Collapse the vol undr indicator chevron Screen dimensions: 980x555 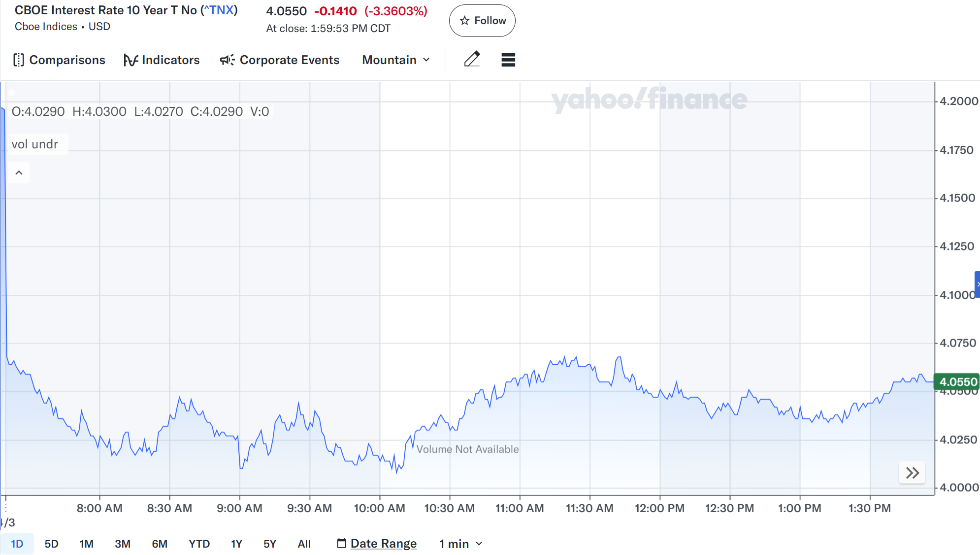click(x=19, y=173)
